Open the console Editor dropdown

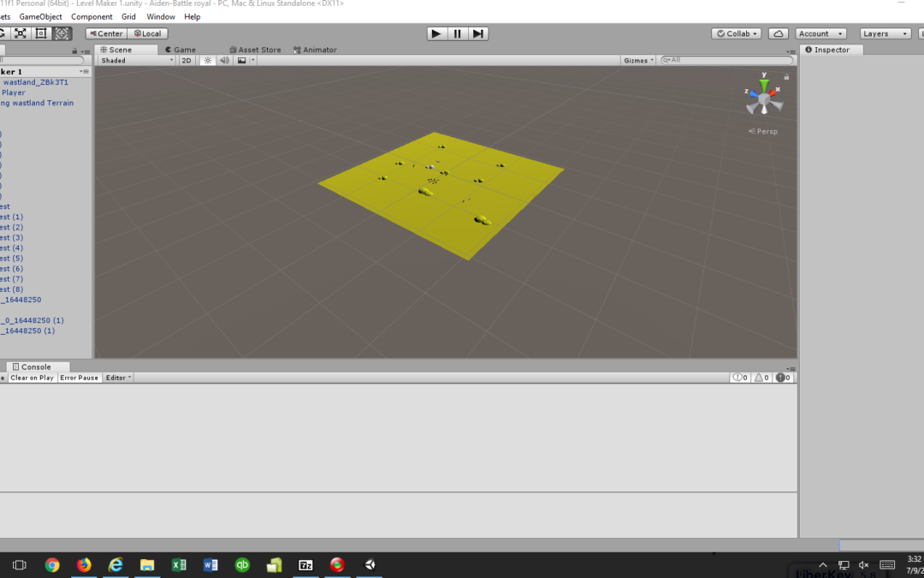[118, 378]
